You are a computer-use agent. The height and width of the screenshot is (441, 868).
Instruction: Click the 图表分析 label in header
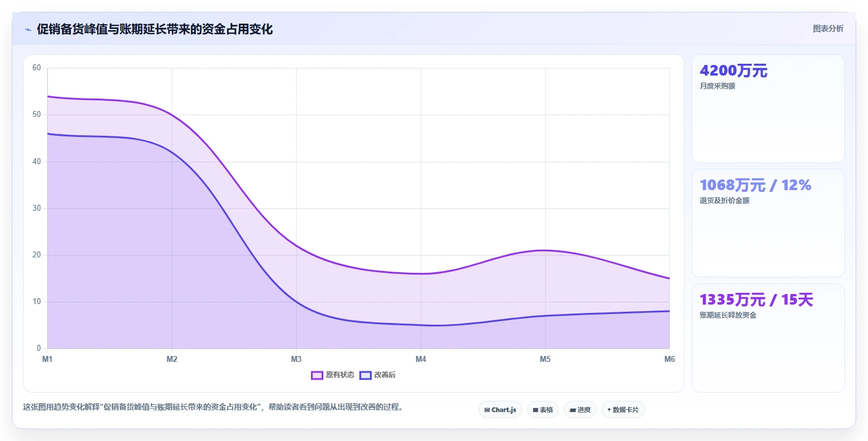pos(828,28)
